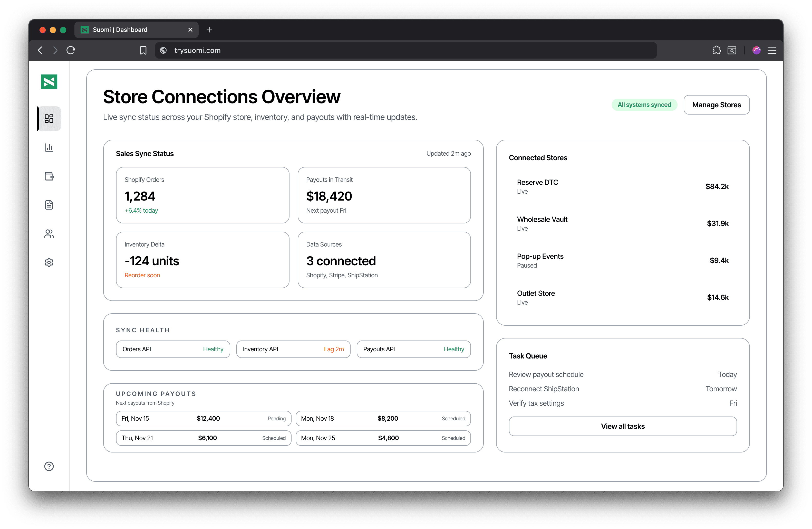Open the dashboard grid icon in sidebar

point(49,118)
